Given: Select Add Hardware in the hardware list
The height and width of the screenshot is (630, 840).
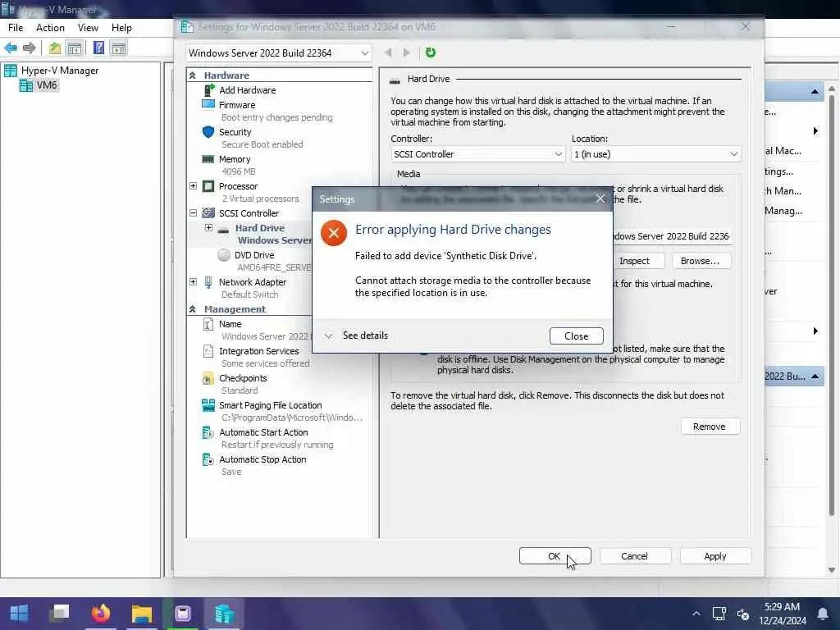Looking at the screenshot, I should click(247, 90).
